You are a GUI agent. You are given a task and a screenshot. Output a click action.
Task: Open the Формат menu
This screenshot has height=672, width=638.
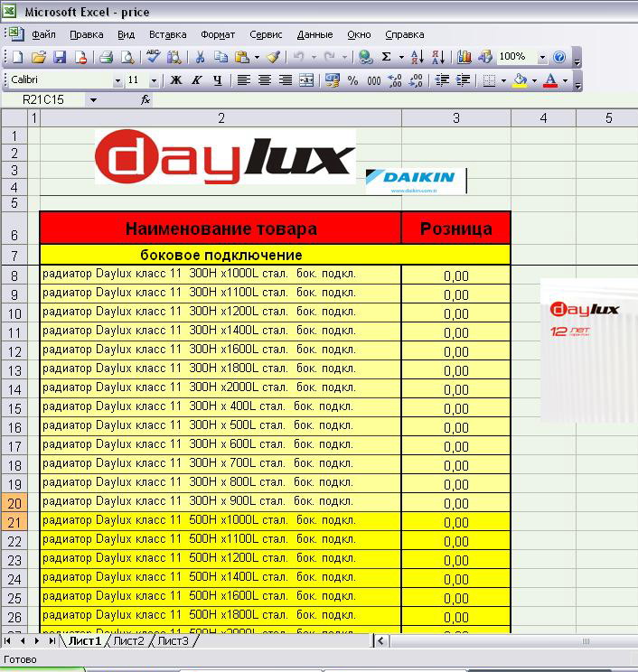(218, 34)
